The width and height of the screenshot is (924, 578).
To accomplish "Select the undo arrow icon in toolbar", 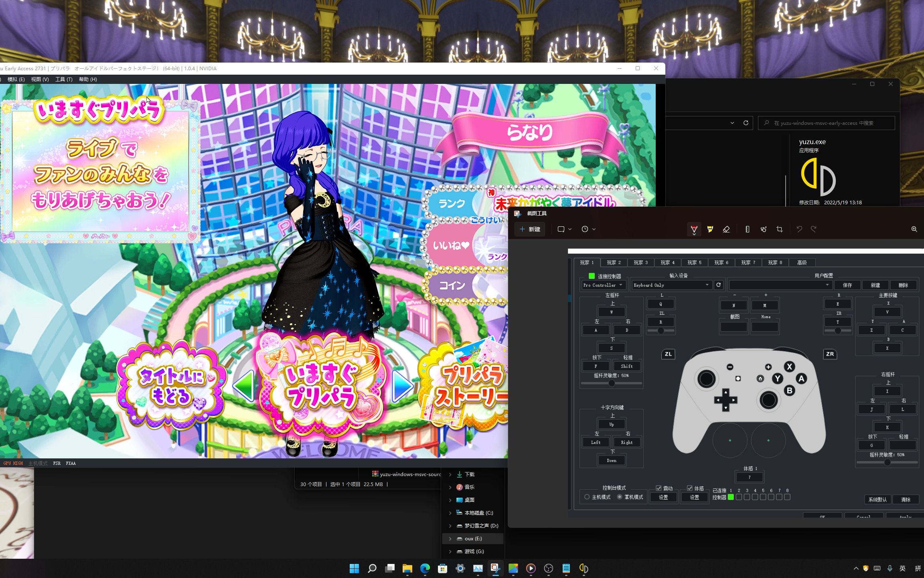I will 798,228.
